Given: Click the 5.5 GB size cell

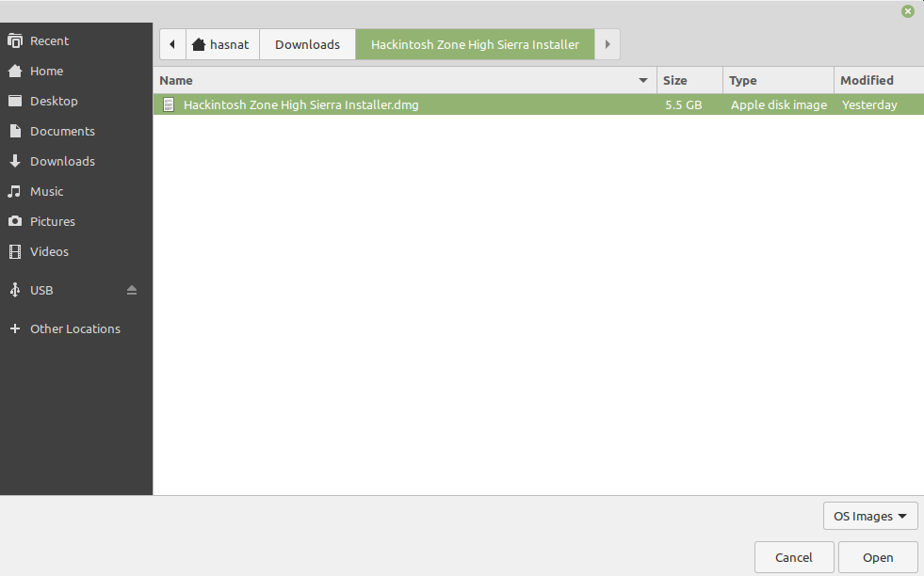Looking at the screenshot, I should click(x=683, y=104).
